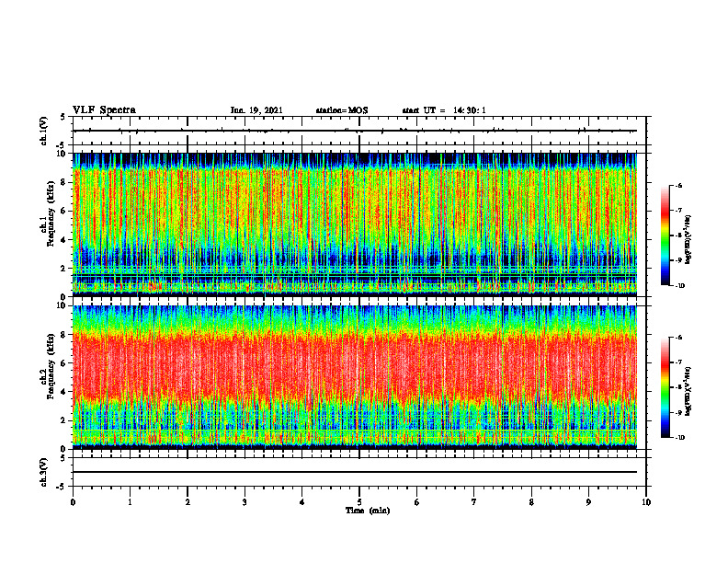Click the "8" kHz tick of ch.1 spectrogram
The image size is (728, 563).
point(64,182)
